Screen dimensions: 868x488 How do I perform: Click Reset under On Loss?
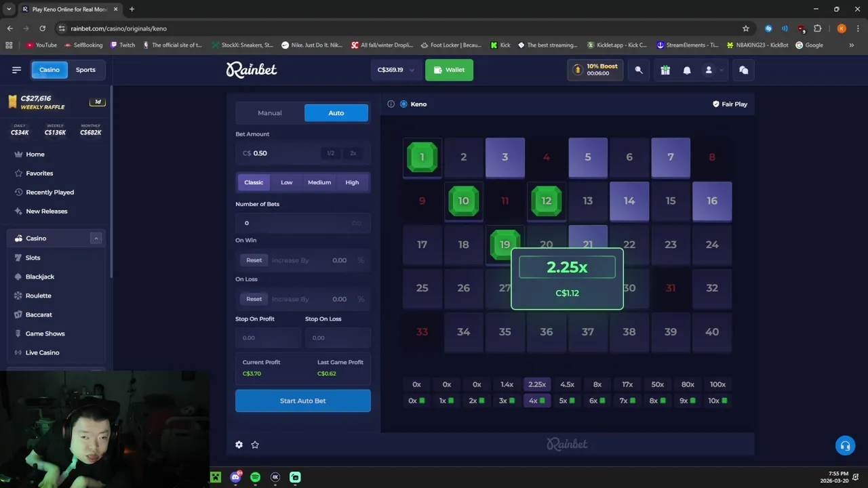point(254,299)
